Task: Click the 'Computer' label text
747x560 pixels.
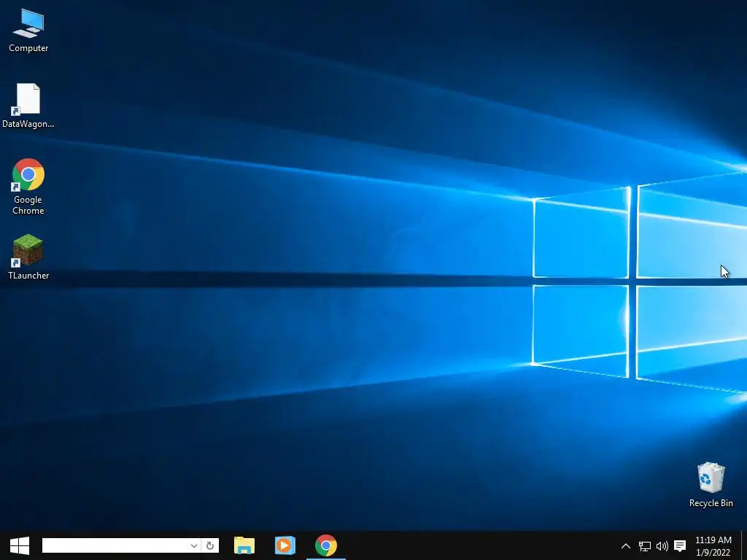Action: click(x=28, y=48)
